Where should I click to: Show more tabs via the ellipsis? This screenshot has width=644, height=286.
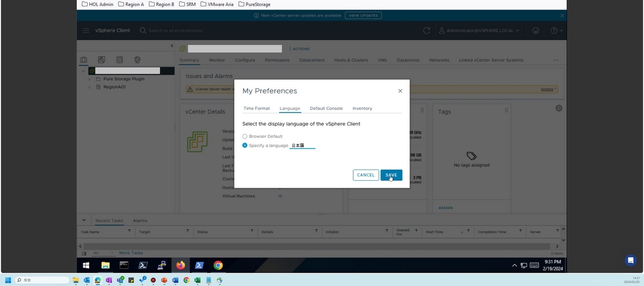(x=556, y=60)
